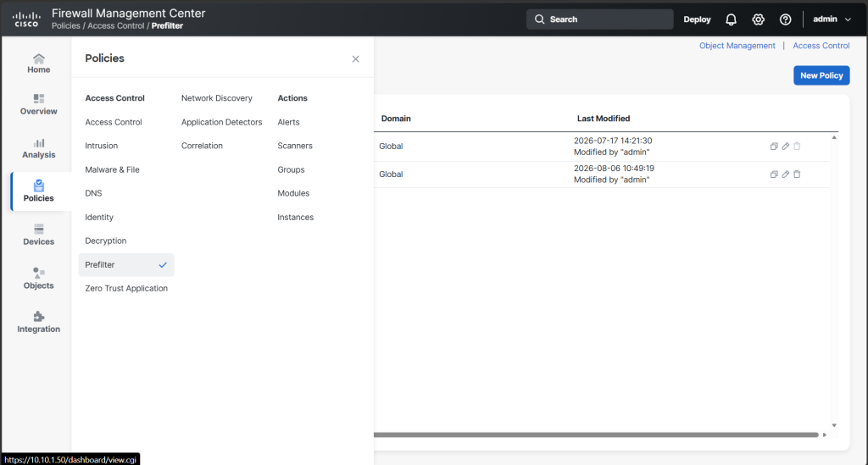Click the Deploy button

(697, 19)
